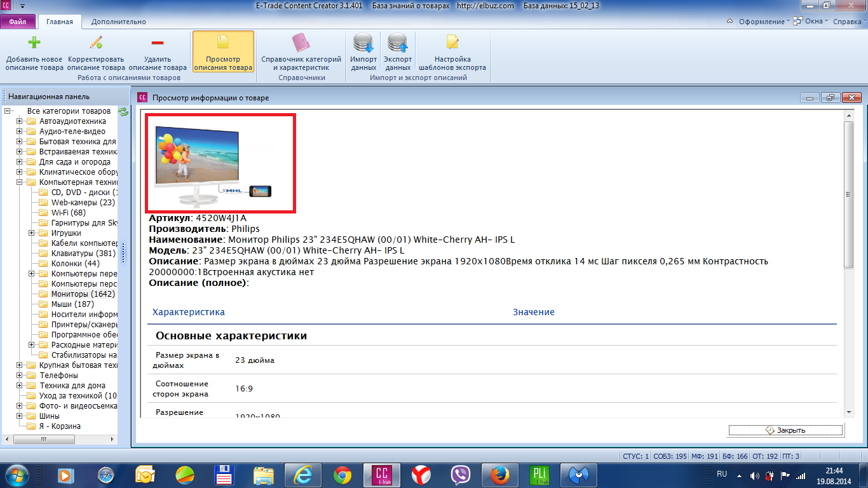
Task: Collapse the Компьютерная техника category
Action: pyautogui.click(x=20, y=182)
